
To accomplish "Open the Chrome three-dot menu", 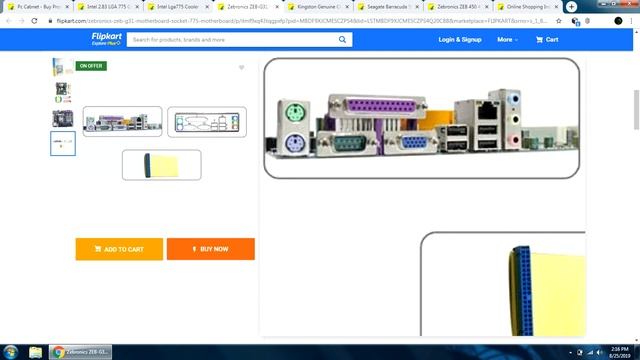I will [631, 21].
